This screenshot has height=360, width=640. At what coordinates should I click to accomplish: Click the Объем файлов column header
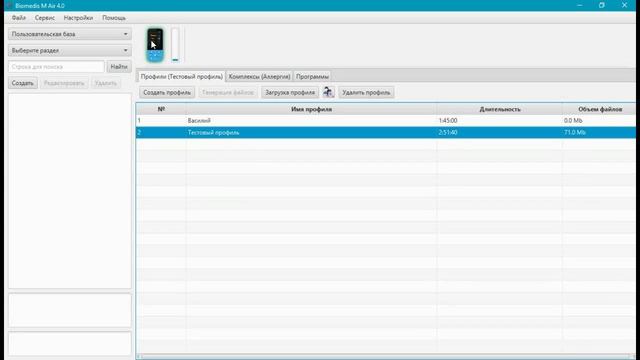600,109
